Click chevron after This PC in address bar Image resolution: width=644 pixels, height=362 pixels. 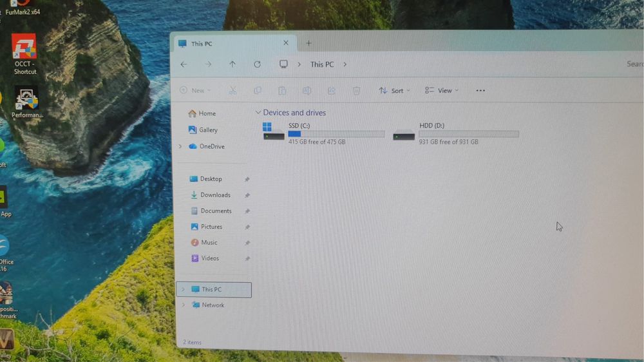345,64
